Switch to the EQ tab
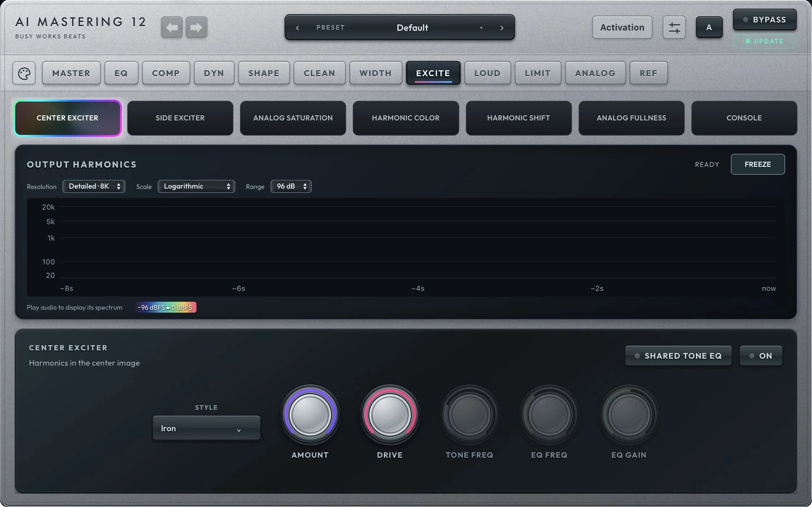 121,73
